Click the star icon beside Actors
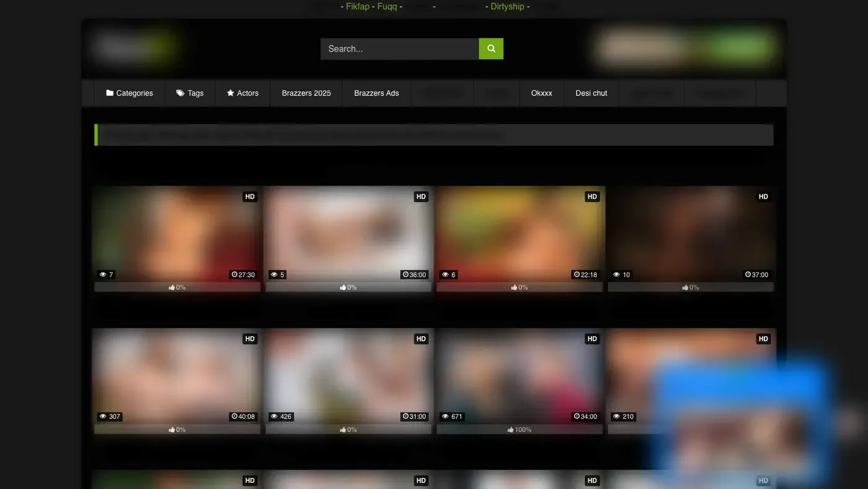Screen dimensions: 868x489 [231, 93]
